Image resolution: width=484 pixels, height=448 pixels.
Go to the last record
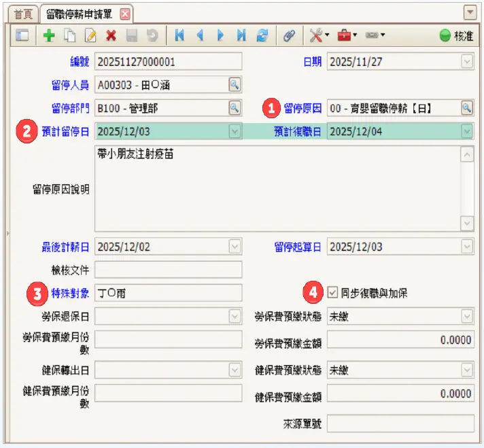pyautogui.click(x=241, y=36)
